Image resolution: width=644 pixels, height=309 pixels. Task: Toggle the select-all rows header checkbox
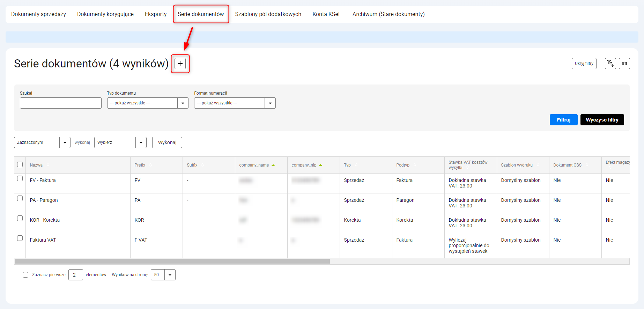pyautogui.click(x=20, y=164)
